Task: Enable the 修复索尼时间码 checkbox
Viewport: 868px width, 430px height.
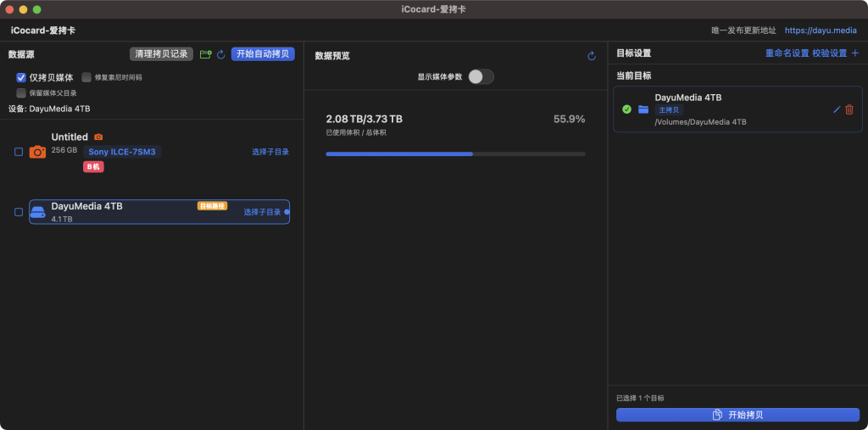Action: (86, 77)
